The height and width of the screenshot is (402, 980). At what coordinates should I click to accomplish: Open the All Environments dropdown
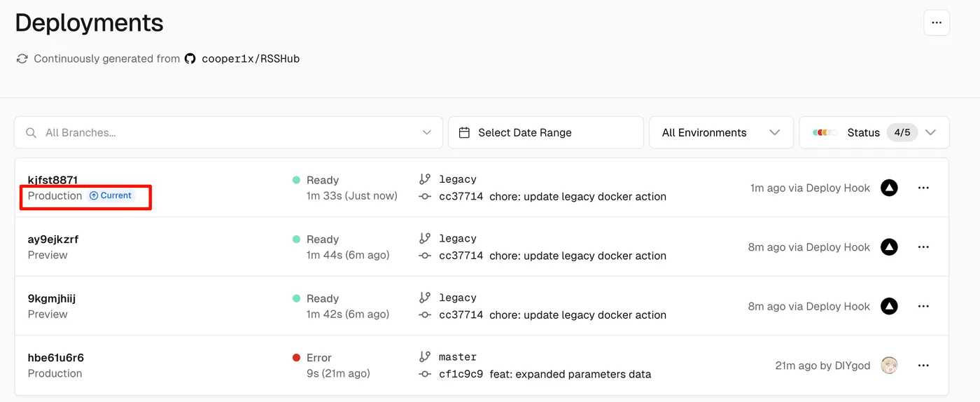click(x=721, y=132)
